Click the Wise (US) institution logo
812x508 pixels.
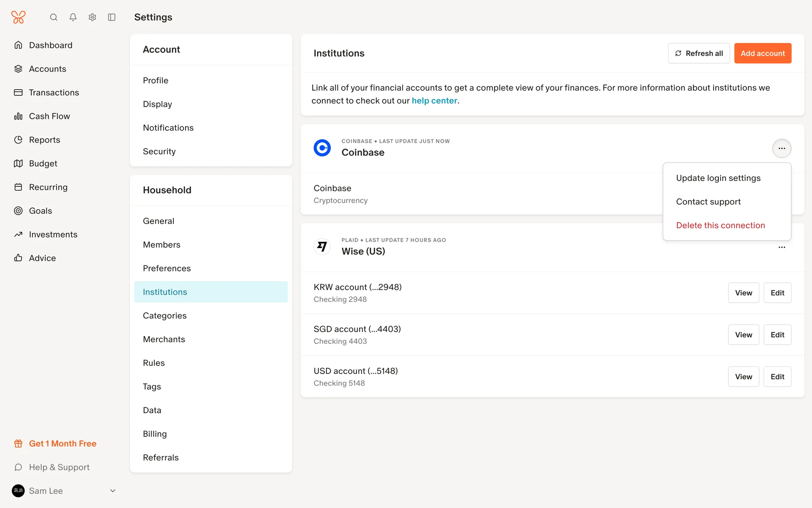[x=322, y=246]
